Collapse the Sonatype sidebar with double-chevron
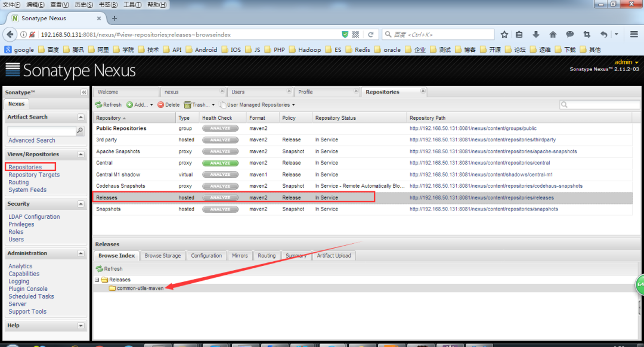This screenshot has width=644, height=347. point(84,92)
